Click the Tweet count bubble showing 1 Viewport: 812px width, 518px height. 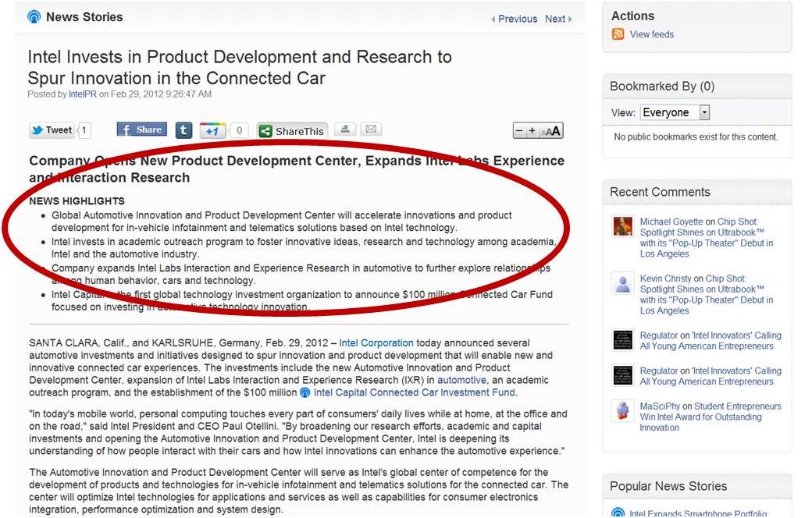click(x=84, y=129)
